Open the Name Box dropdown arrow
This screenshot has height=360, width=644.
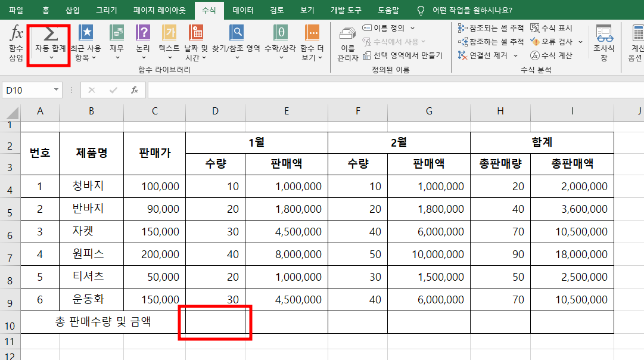pos(56,89)
